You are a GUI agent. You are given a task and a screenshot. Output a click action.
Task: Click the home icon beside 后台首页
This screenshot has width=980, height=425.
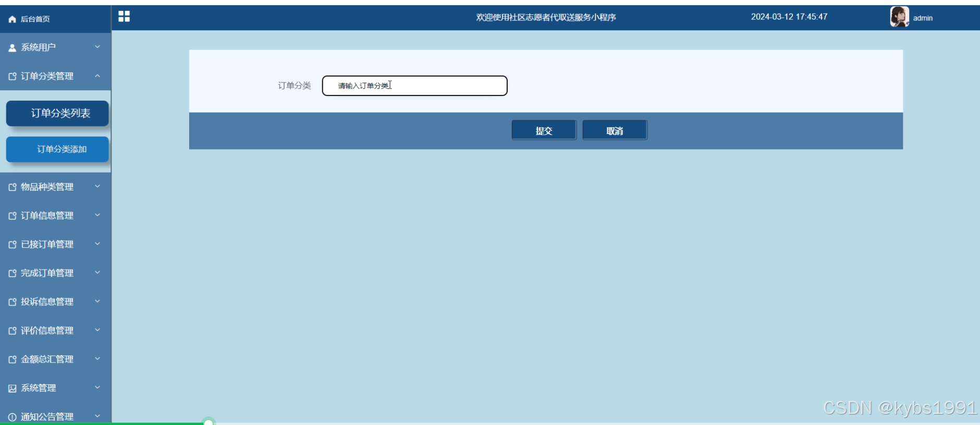[x=13, y=19]
